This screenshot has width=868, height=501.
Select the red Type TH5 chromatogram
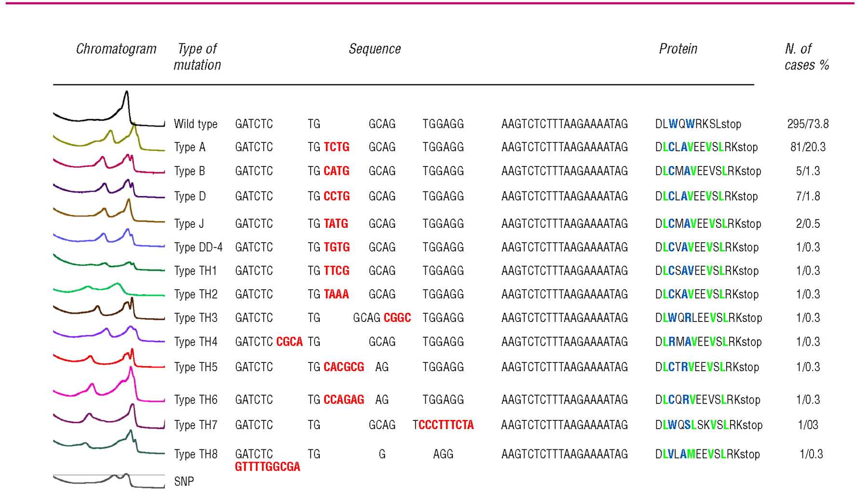coord(109,360)
